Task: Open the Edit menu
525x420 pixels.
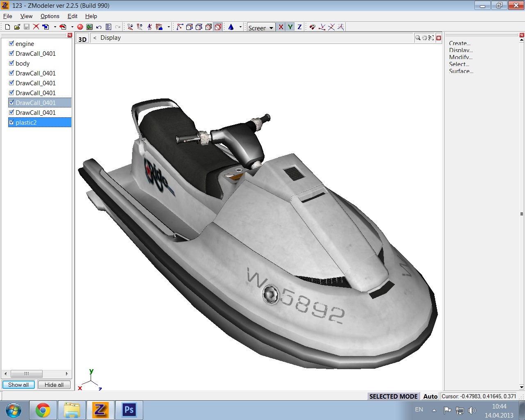Action: (72, 16)
